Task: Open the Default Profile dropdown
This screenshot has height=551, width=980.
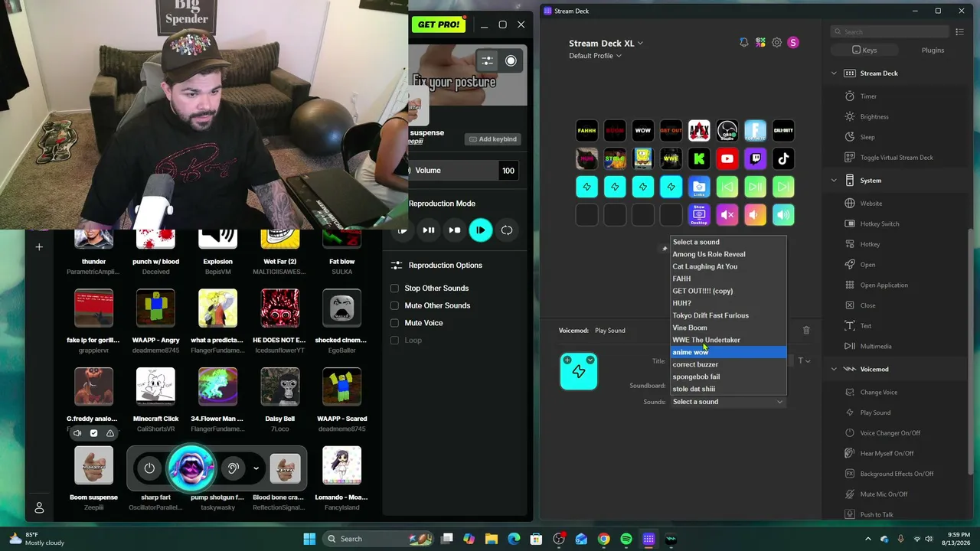Action: pyautogui.click(x=595, y=56)
